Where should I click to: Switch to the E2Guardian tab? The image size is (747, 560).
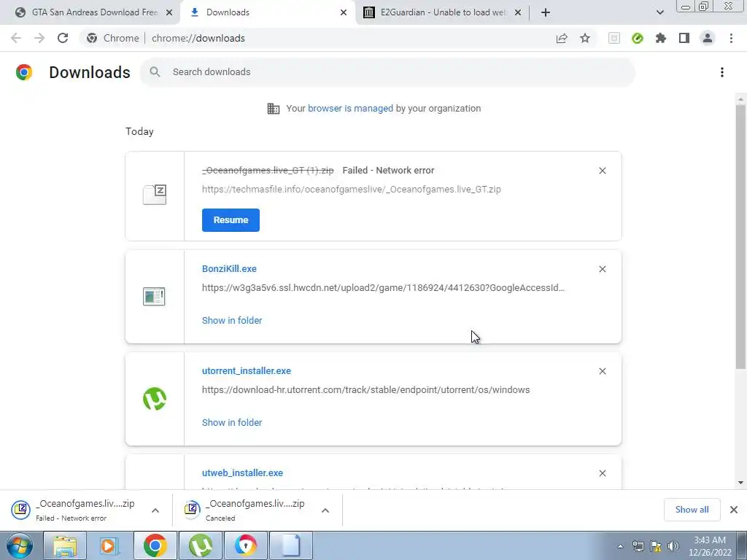tap(442, 12)
